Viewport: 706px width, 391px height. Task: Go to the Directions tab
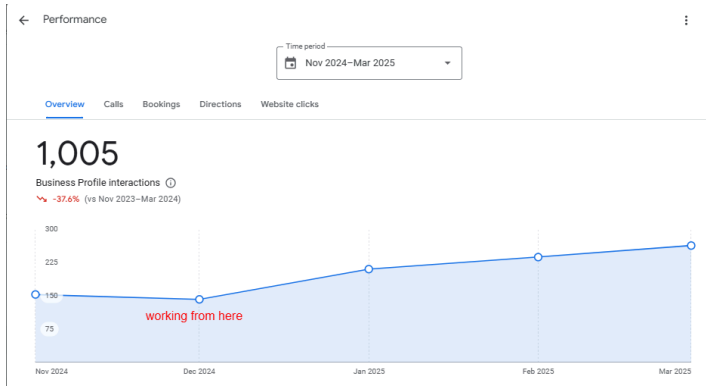(x=220, y=104)
